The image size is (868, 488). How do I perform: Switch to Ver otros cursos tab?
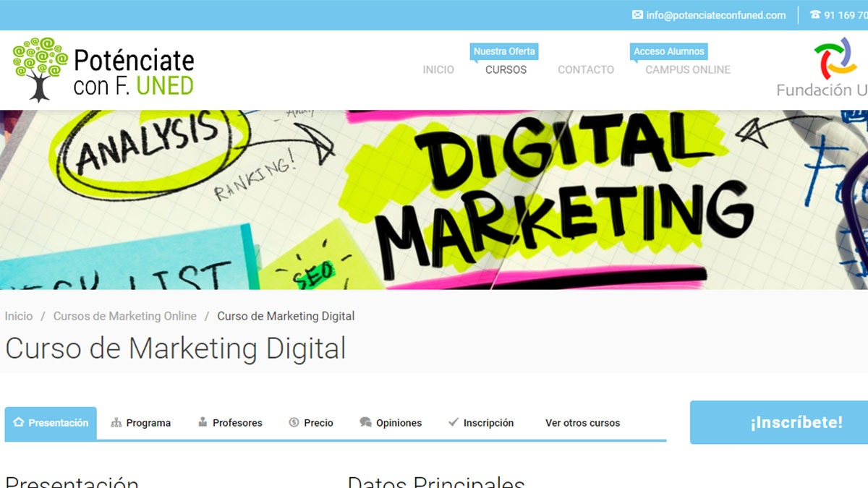[x=582, y=423]
